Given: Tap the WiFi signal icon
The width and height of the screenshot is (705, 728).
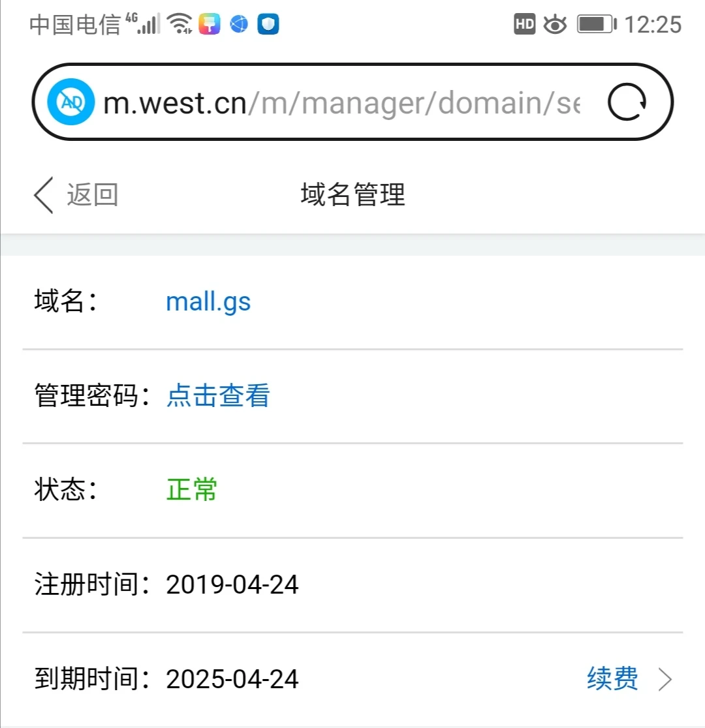Looking at the screenshot, I should click(x=179, y=25).
